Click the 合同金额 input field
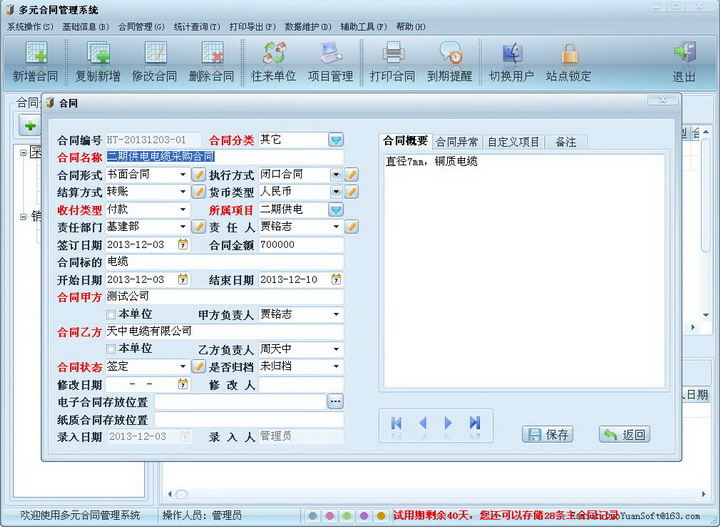 tap(300, 245)
